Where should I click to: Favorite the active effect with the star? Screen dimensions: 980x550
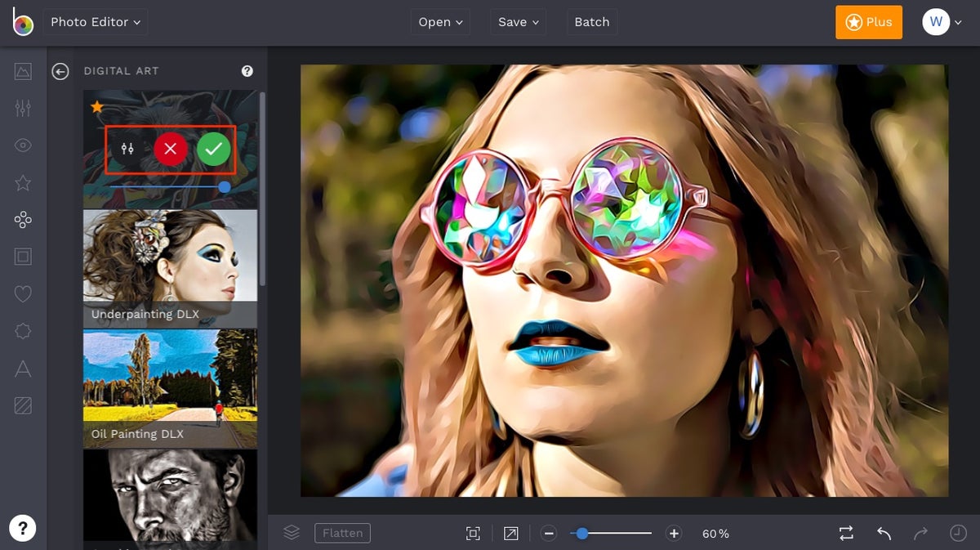coord(96,106)
